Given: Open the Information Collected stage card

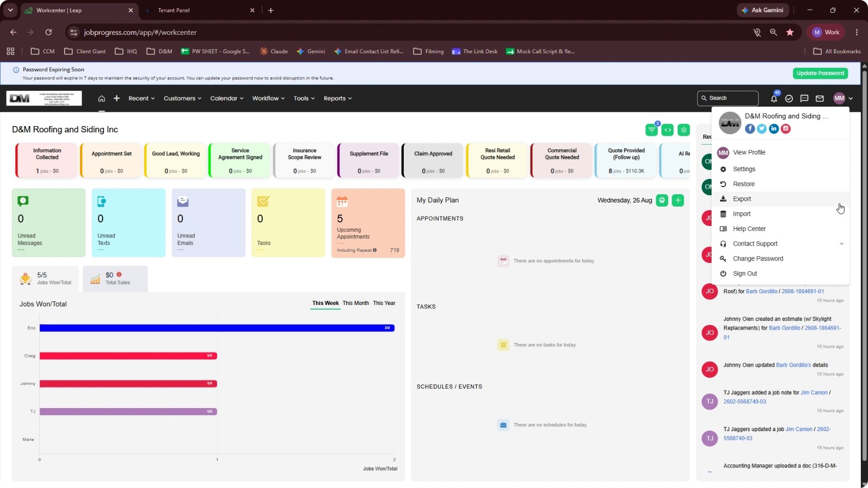Looking at the screenshot, I should [x=47, y=161].
